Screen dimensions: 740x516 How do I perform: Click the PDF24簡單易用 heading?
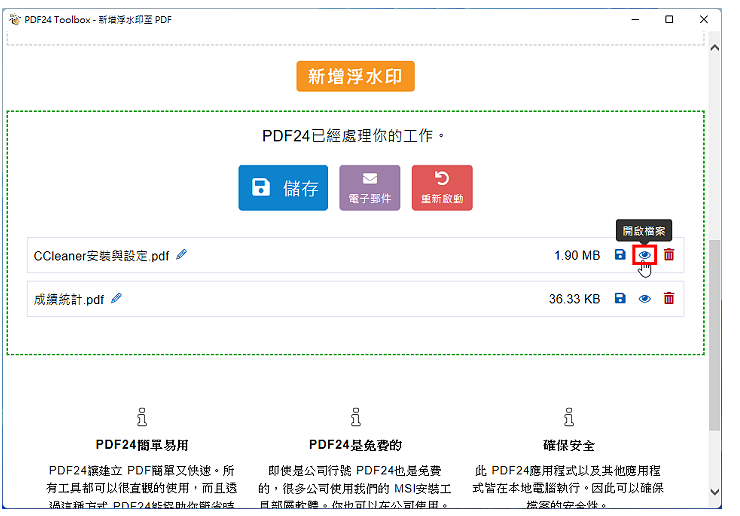pyautogui.click(x=142, y=445)
